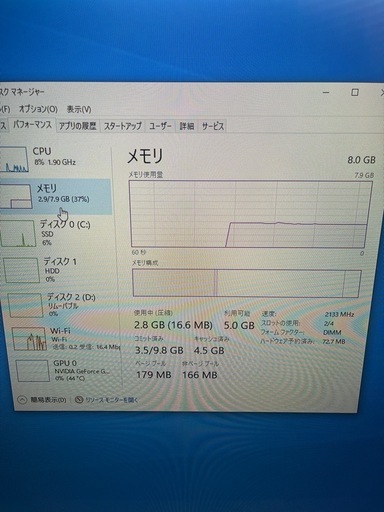Click the 2133 MHz speed value

[x=339, y=314]
